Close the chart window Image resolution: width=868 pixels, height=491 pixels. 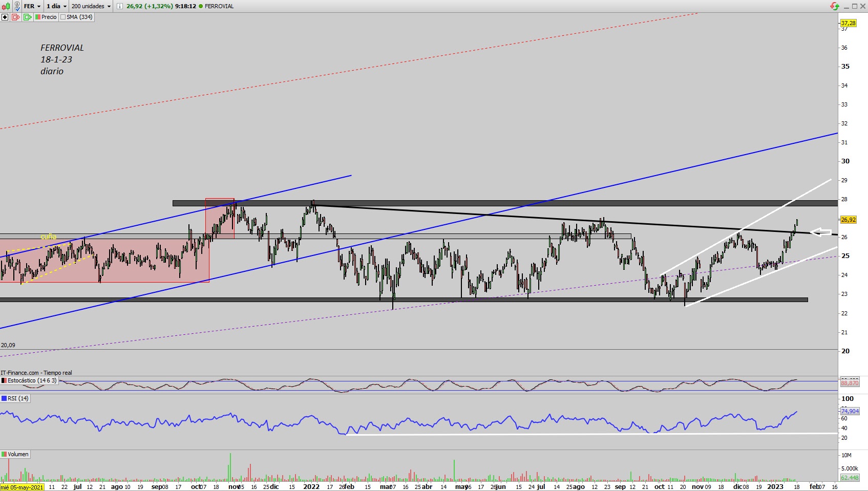click(x=863, y=6)
